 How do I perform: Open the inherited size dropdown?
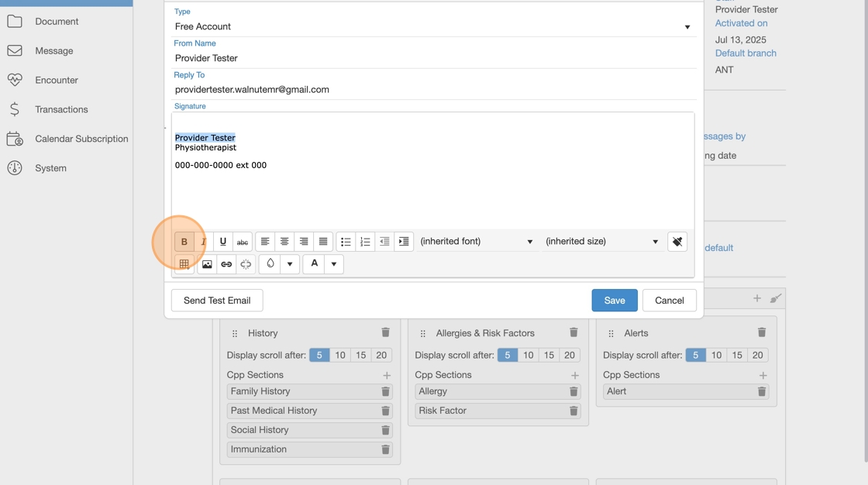tap(601, 242)
